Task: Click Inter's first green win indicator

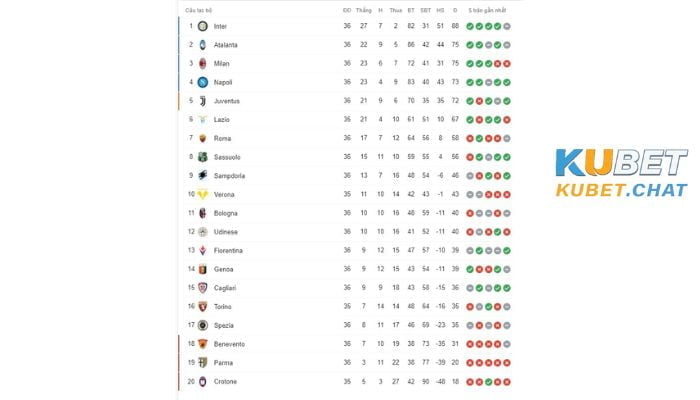Action: (x=470, y=26)
